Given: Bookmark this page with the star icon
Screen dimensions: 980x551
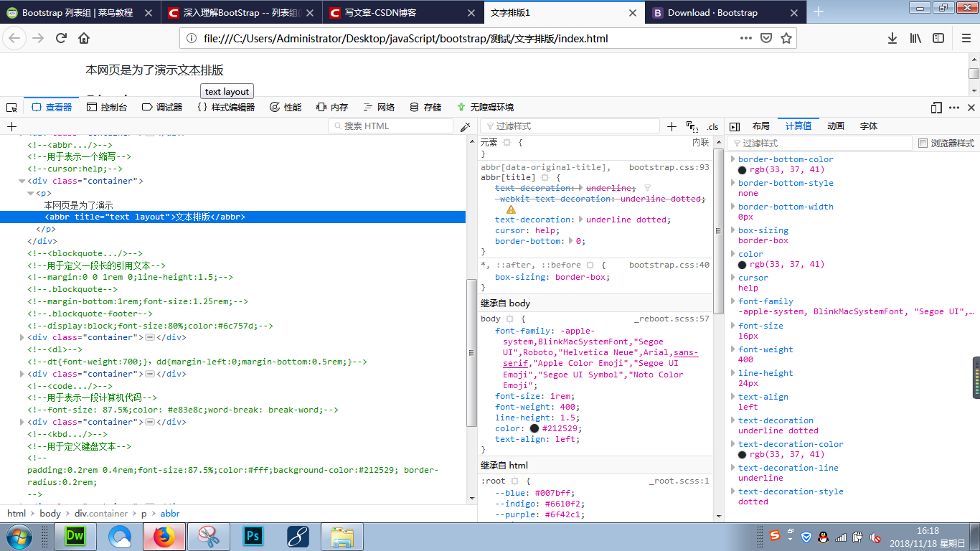Looking at the screenshot, I should pos(786,39).
